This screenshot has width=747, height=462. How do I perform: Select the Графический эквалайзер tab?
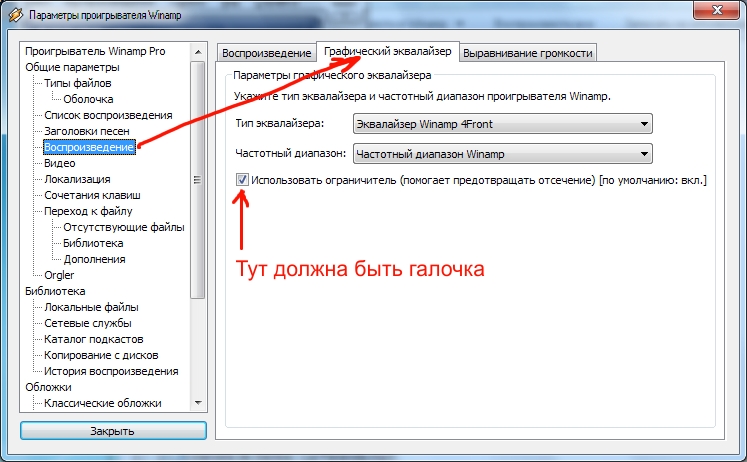tap(387, 51)
